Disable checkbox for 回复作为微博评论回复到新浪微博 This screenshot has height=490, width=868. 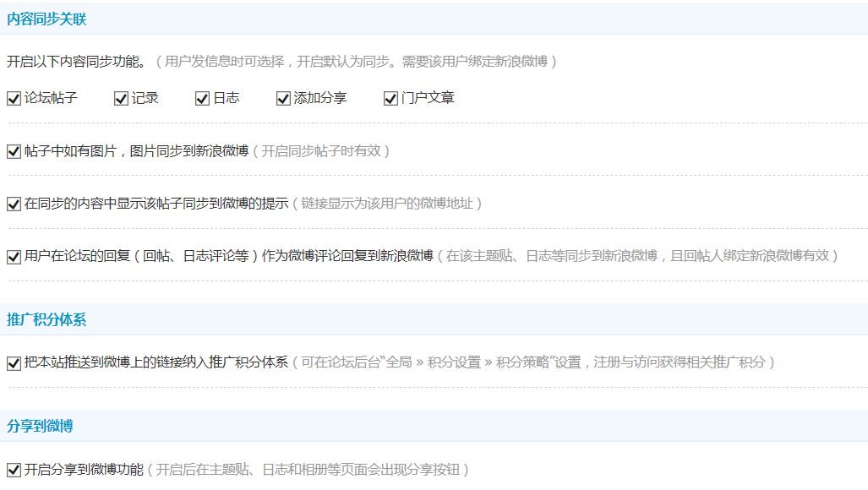pos(14,257)
